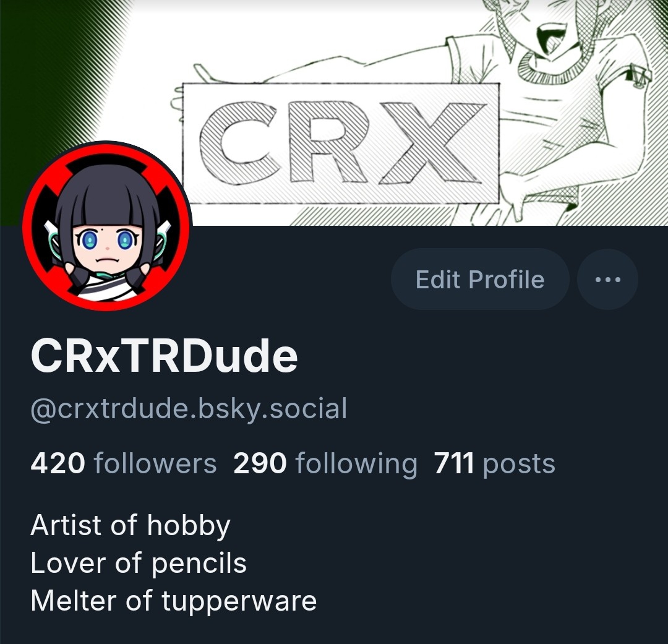Screen dimensions: 668x644
Task: Open the 290 following list
Action: [325, 463]
